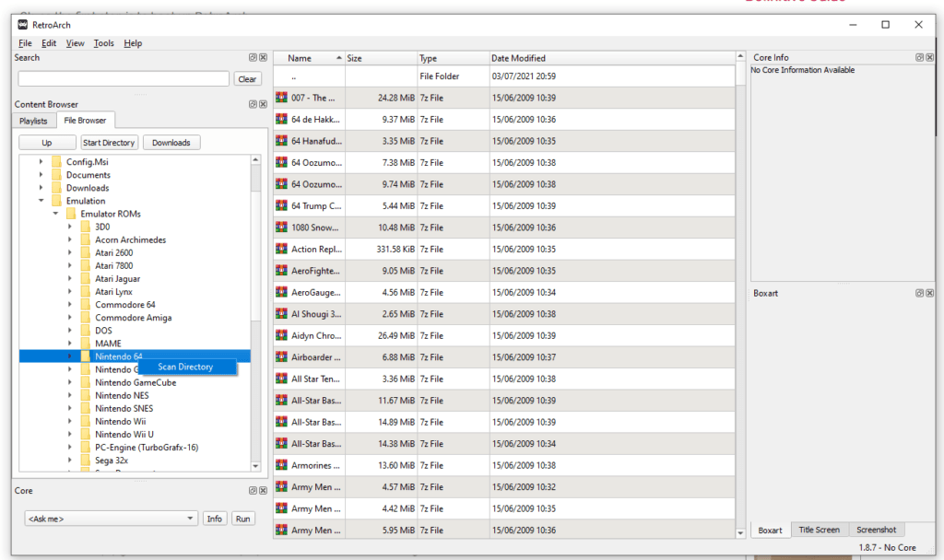Image resolution: width=944 pixels, height=560 pixels.
Task: Expand the Downloads folder in tree
Action: [x=41, y=188]
